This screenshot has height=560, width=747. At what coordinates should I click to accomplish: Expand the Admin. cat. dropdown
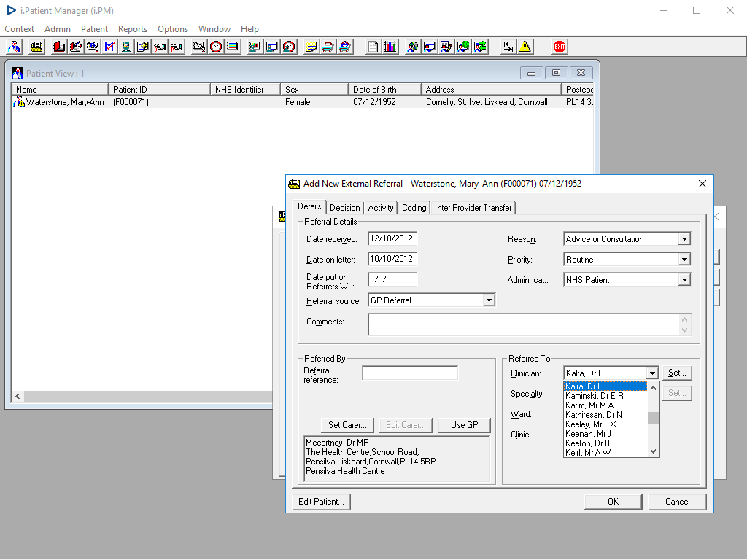(x=684, y=280)
